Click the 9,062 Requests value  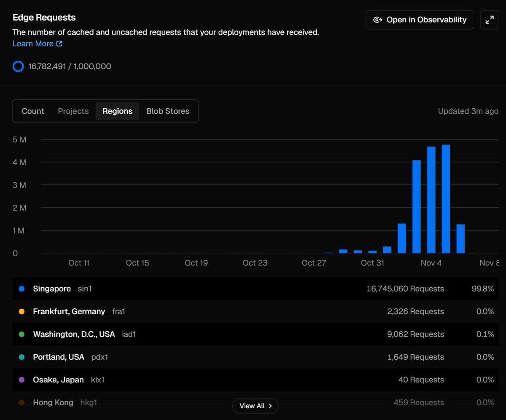(x=416, y=334)
